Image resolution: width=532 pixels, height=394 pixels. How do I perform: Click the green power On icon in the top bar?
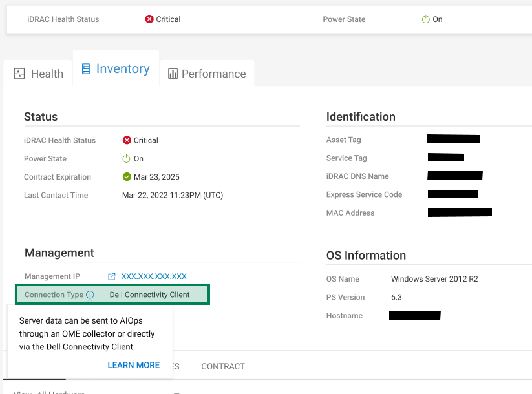tap(425, 19)
